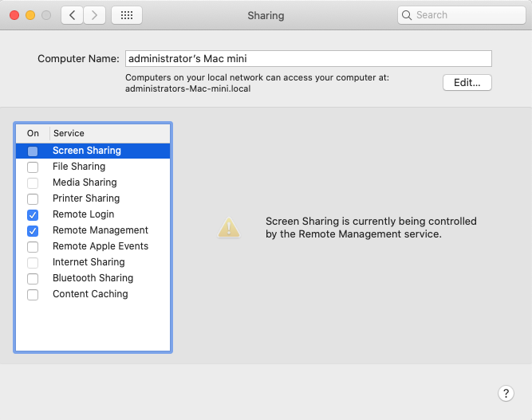Click the search magnifier icon
This screenshot has height=420, width=532.
407,15
